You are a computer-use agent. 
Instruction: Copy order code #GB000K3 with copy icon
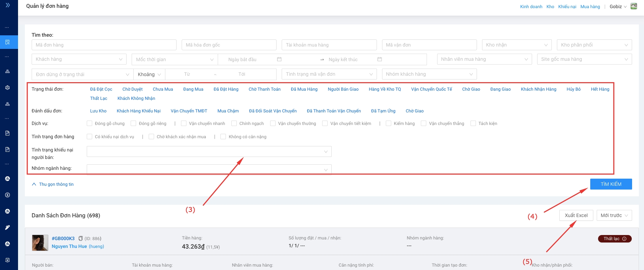(81, 238)
